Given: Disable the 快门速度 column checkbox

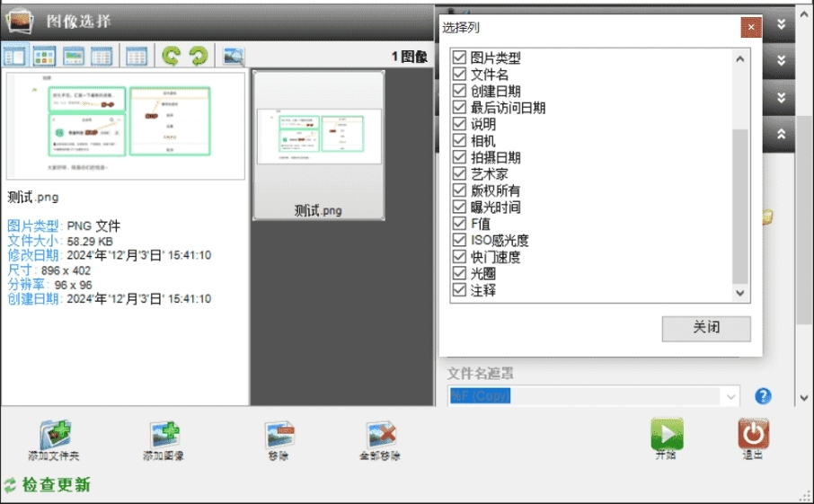Looking at the screenshot, I should pos(459,256).
